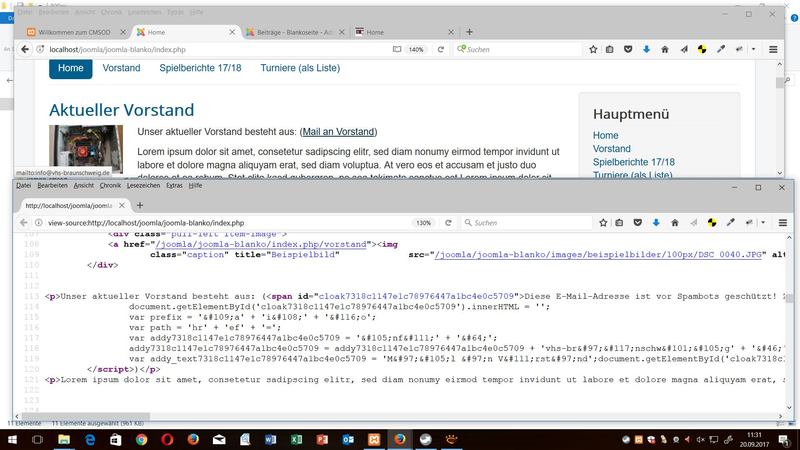Open Task View on taskbar
Image resolution: width=800 pixels, height=450 pixels.
[37, 439]
